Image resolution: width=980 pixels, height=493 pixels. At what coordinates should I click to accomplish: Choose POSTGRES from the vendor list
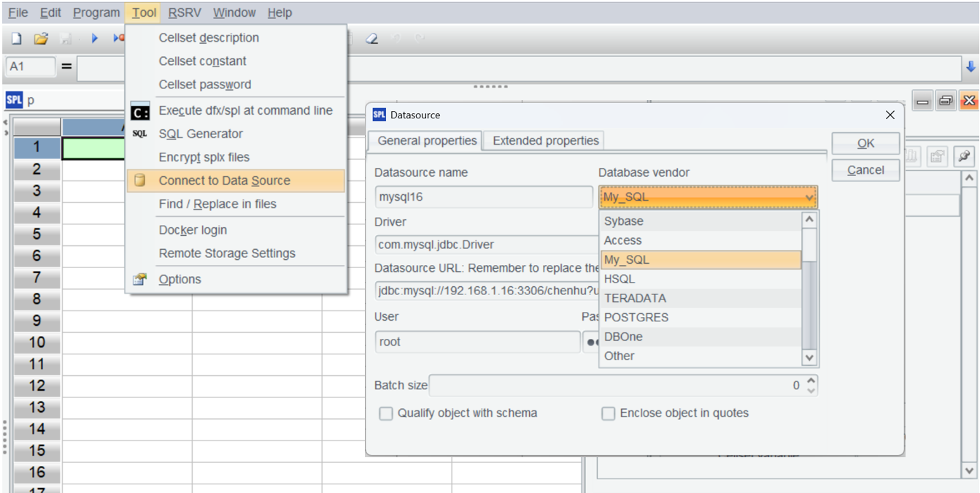coord(636,318)
